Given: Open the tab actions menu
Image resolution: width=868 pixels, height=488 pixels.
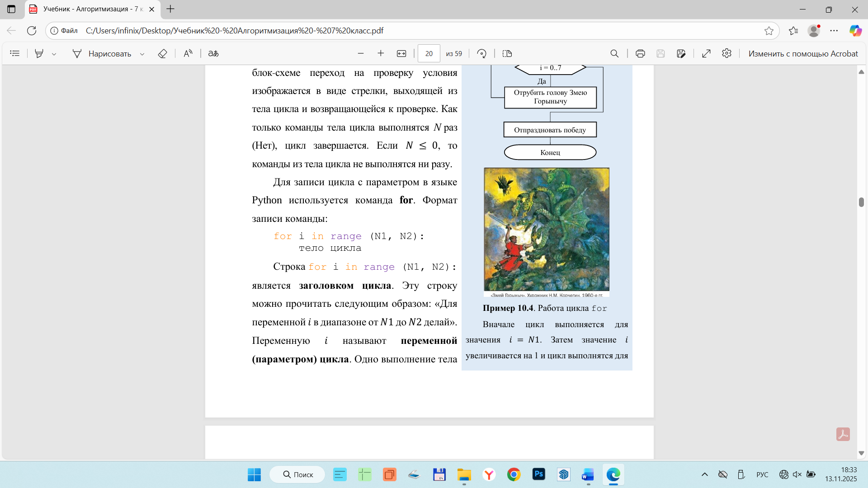Looking at the screenshot, I should (x=11, y=9).
